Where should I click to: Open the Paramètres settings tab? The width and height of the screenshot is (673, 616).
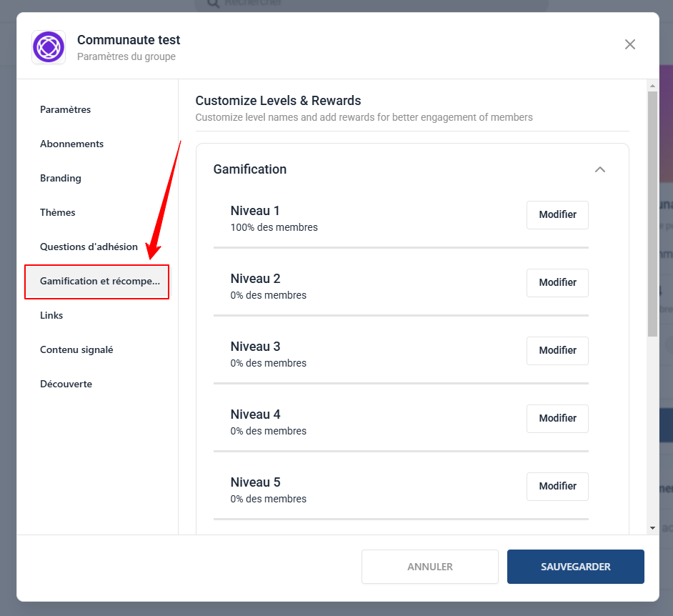click(66, 109)
